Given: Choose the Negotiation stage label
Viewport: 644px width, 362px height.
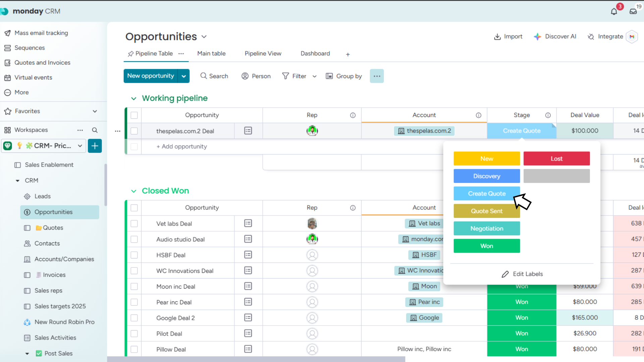Looking at the screenshot, I should pyautogui.click(x=487, y=229).
